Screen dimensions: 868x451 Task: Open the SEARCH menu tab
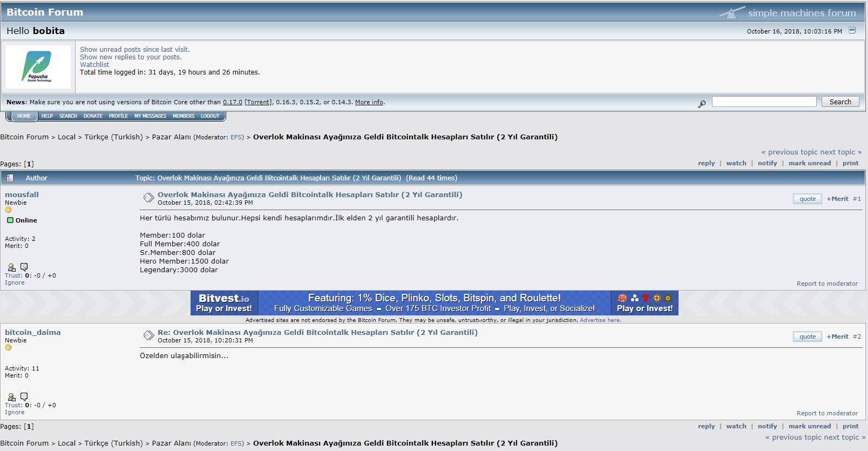(68, 116)
